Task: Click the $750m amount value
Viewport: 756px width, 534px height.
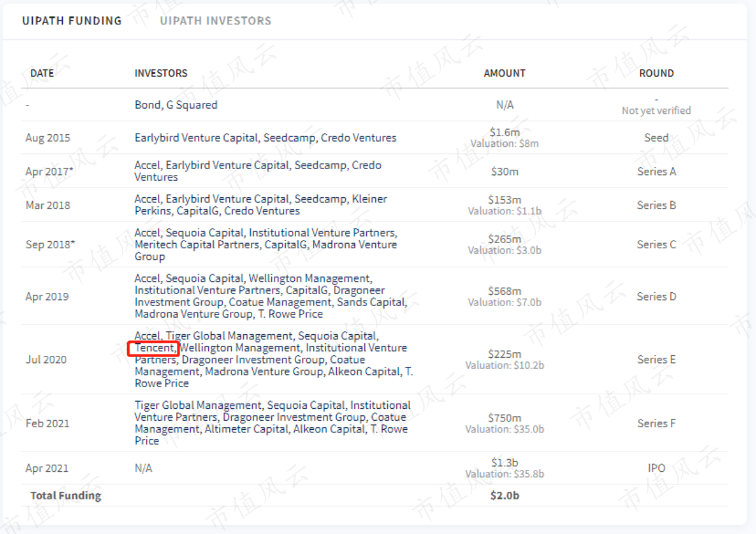Action: (x=504, y=418)
